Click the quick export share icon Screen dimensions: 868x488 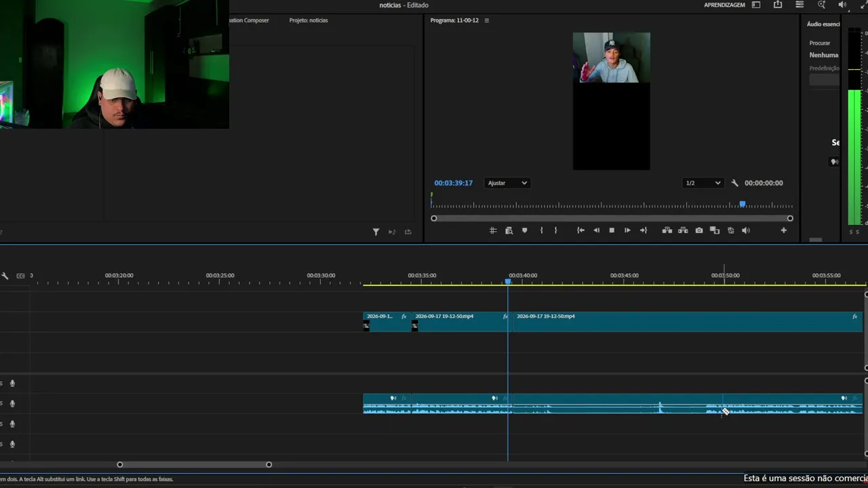(x=778, y=5)
